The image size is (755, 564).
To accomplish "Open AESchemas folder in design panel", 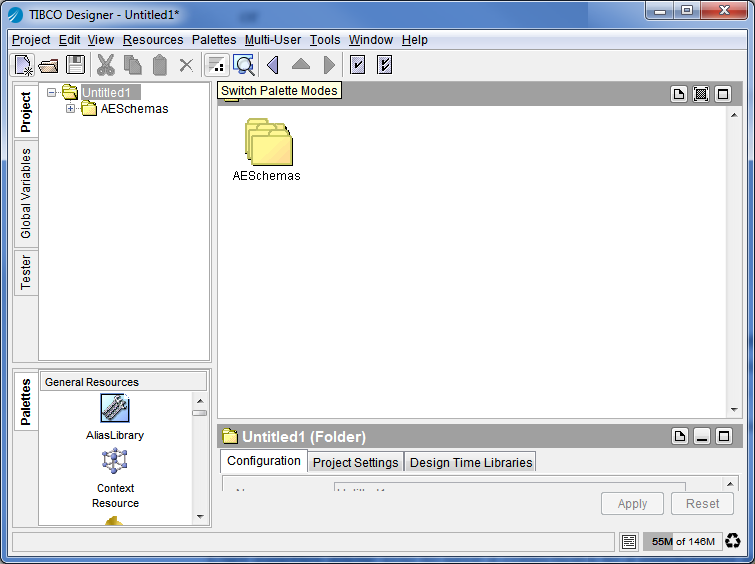I will (x=268, y=142).
